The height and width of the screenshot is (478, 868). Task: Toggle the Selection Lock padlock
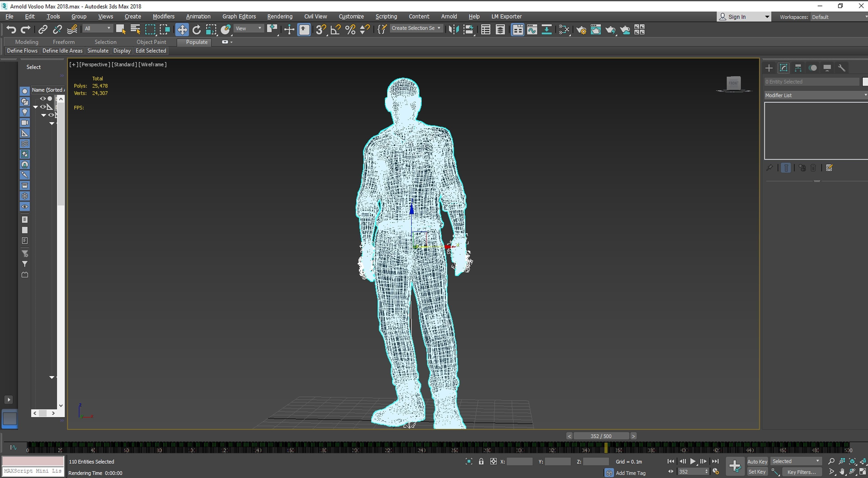(x=481, y=461)
